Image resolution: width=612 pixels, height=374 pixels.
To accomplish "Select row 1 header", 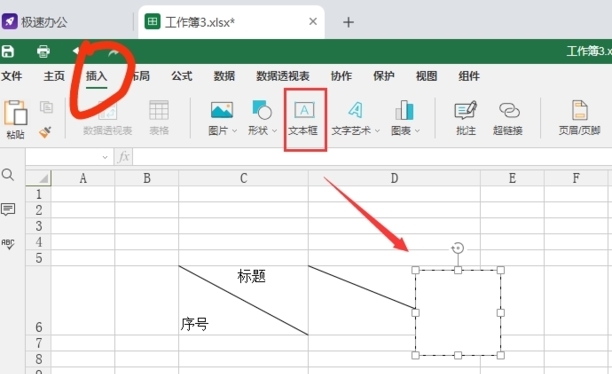I will pos(38,194).
